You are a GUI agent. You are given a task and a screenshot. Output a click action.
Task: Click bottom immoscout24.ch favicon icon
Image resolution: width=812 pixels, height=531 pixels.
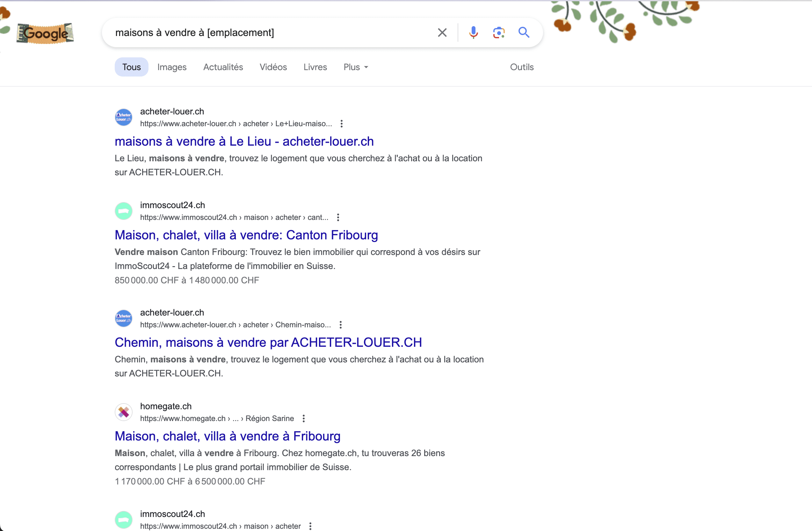pos(124,520)
